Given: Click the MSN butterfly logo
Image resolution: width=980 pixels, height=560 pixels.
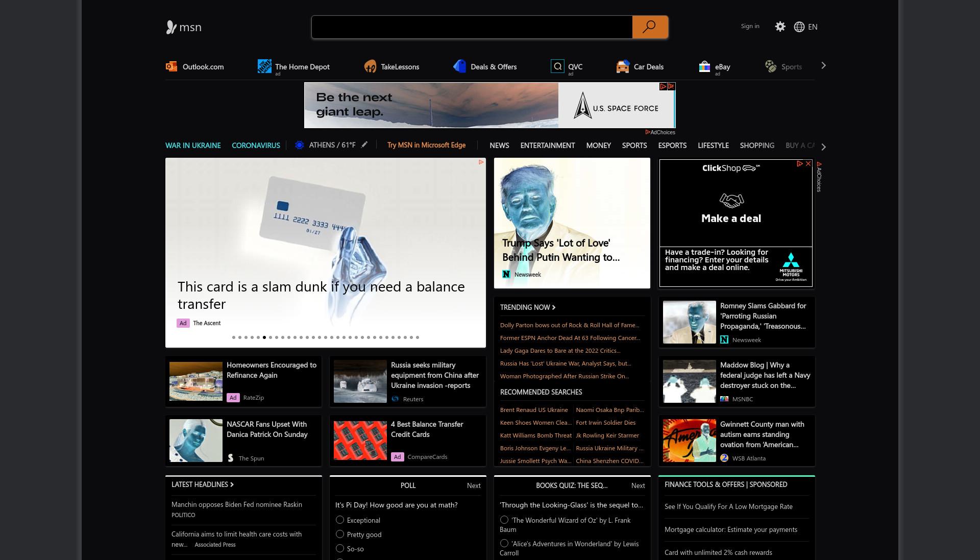Looking at the screenshot, I should [x=171, y=27].
